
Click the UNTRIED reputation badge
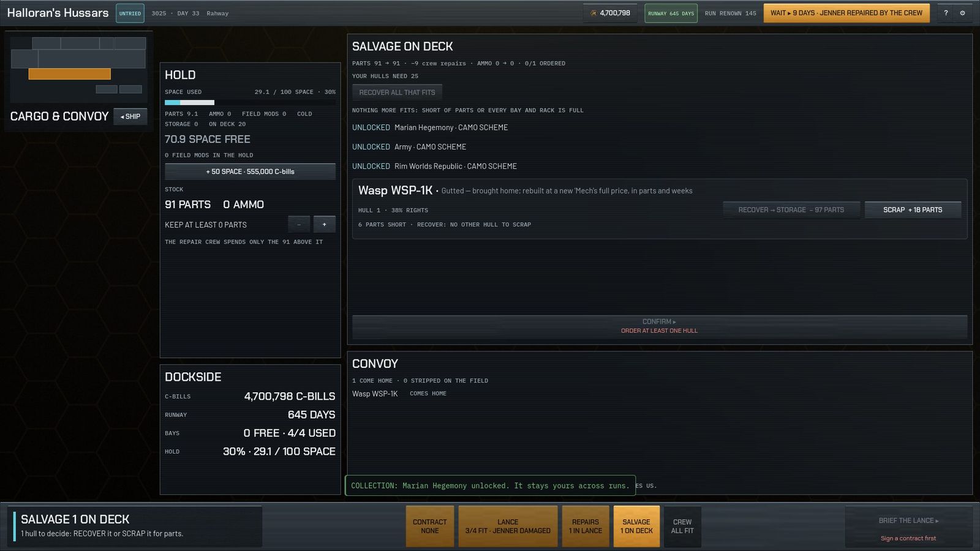(130, 13)
